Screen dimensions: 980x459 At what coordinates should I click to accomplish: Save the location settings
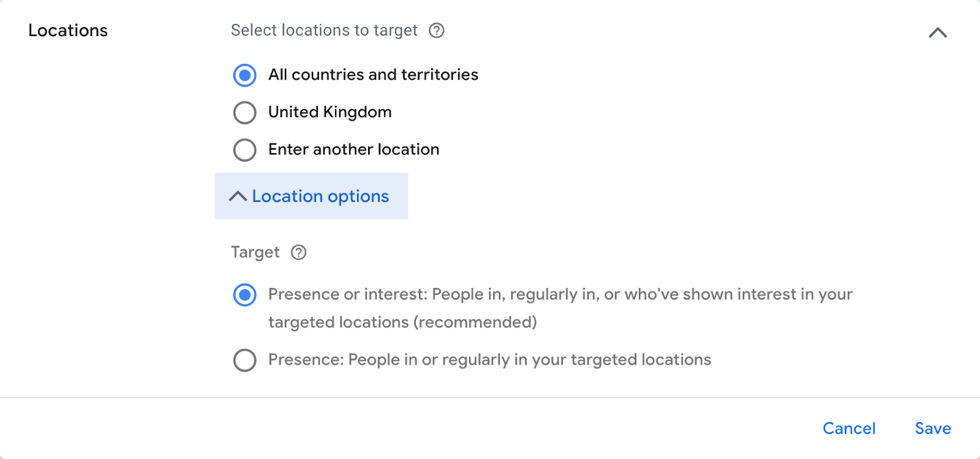pyautogui.click(x=933, y=428)
